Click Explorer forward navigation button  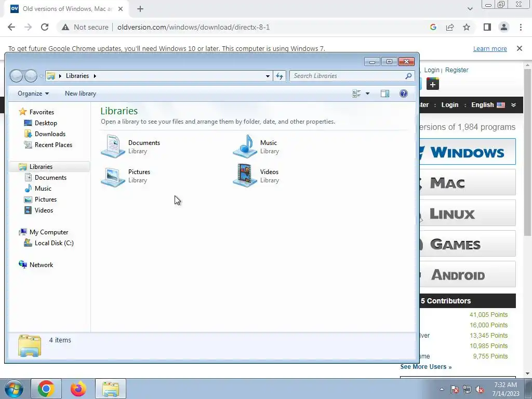(x=31, y=76)
